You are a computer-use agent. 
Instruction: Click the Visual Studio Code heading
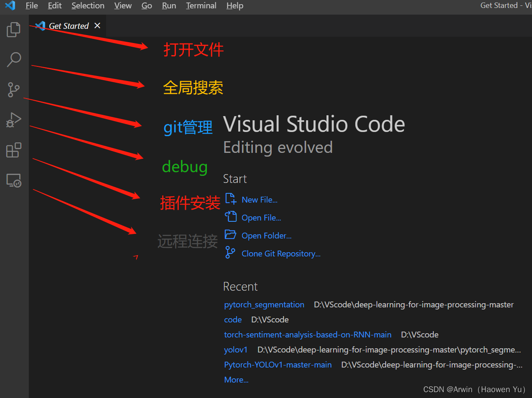click(x=314, y=124)
